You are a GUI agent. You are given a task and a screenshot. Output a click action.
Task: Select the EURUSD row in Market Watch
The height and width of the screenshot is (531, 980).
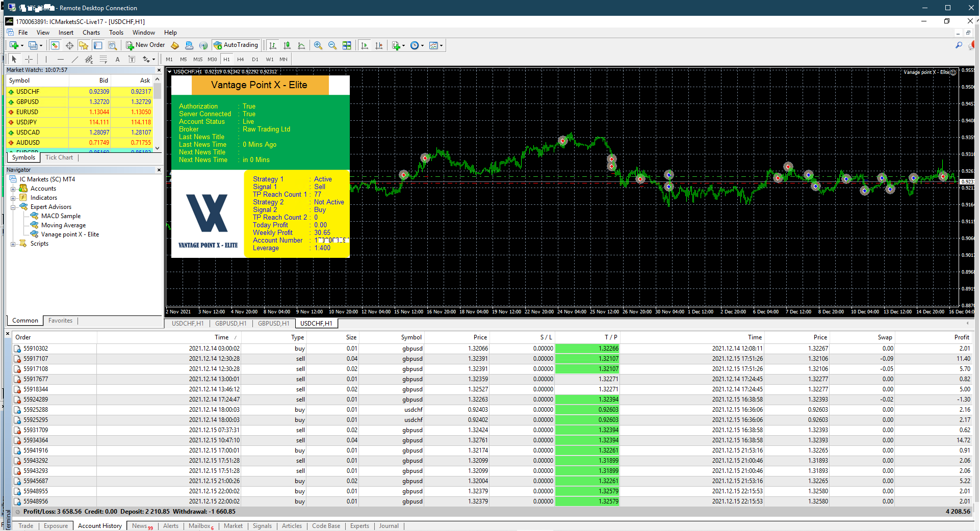(x=80, y=112)
